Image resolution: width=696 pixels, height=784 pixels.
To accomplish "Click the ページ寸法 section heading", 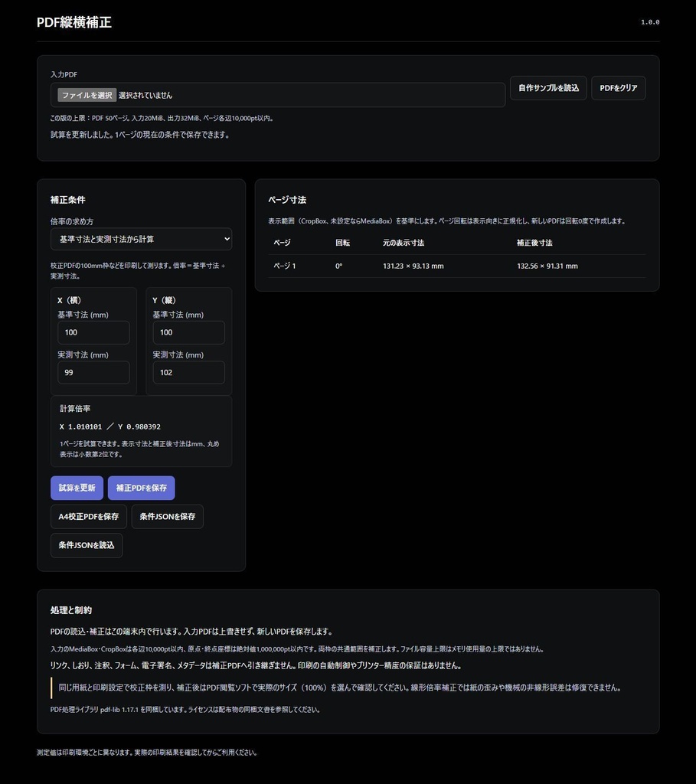I will pyautogui.click(x=287, y=200).
